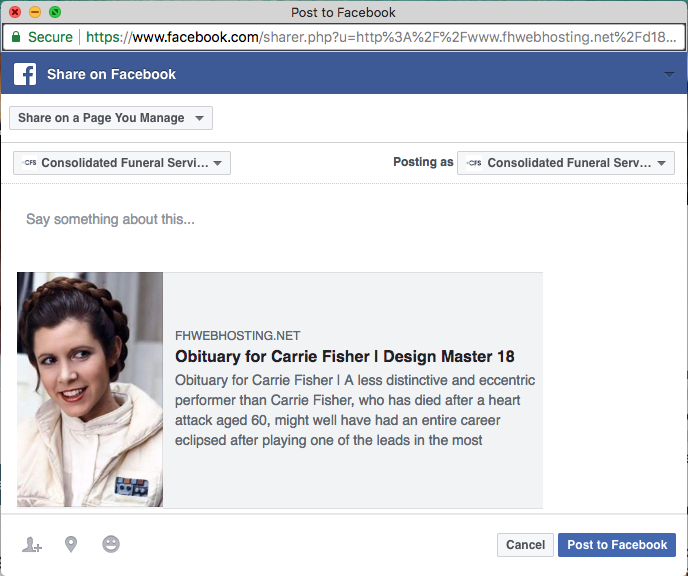Click the Secure padlock icon
This screenshot has height=576, width=688.
tap(16, 37)
